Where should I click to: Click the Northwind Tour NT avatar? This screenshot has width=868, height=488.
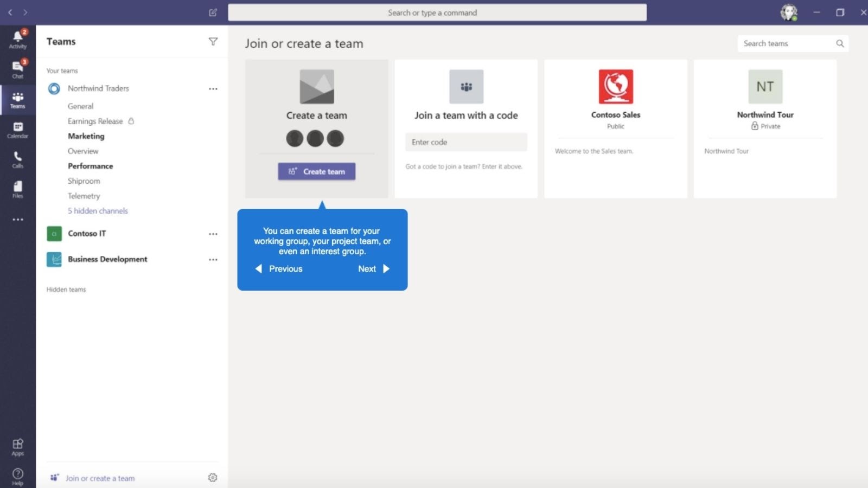[x=765, y=86]
